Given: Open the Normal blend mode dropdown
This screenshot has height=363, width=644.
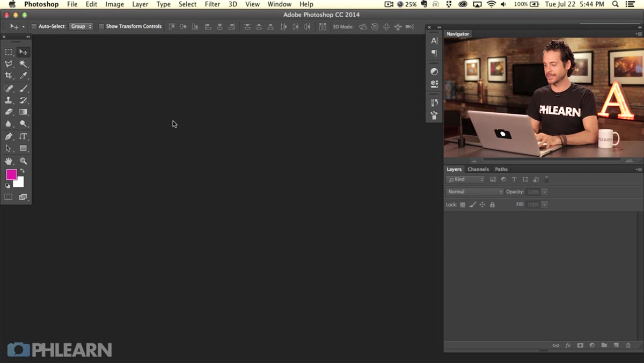Looking at the screenshot, I should click(x=475, y=192).
